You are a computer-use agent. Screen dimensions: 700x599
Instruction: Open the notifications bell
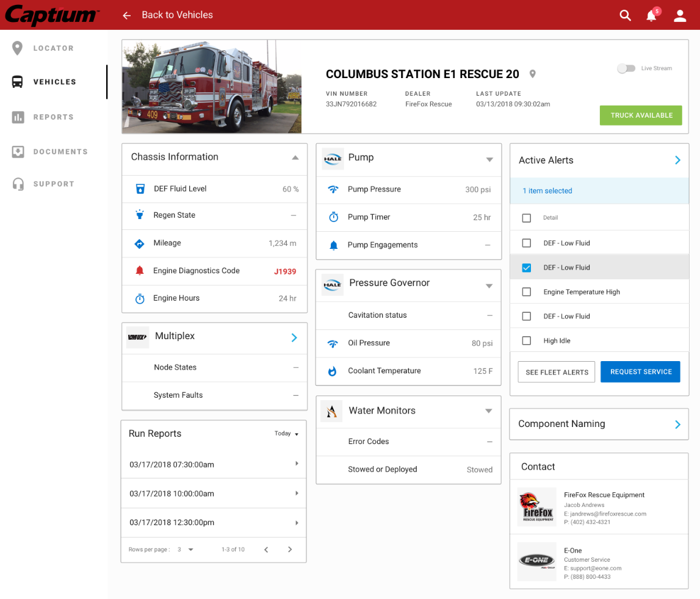(x=651, y=16)
